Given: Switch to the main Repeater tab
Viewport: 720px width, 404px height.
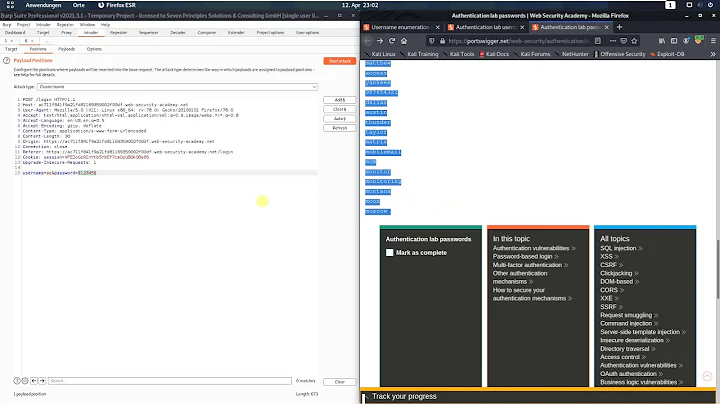Looking at the screenshot, I should pos(118,33).
